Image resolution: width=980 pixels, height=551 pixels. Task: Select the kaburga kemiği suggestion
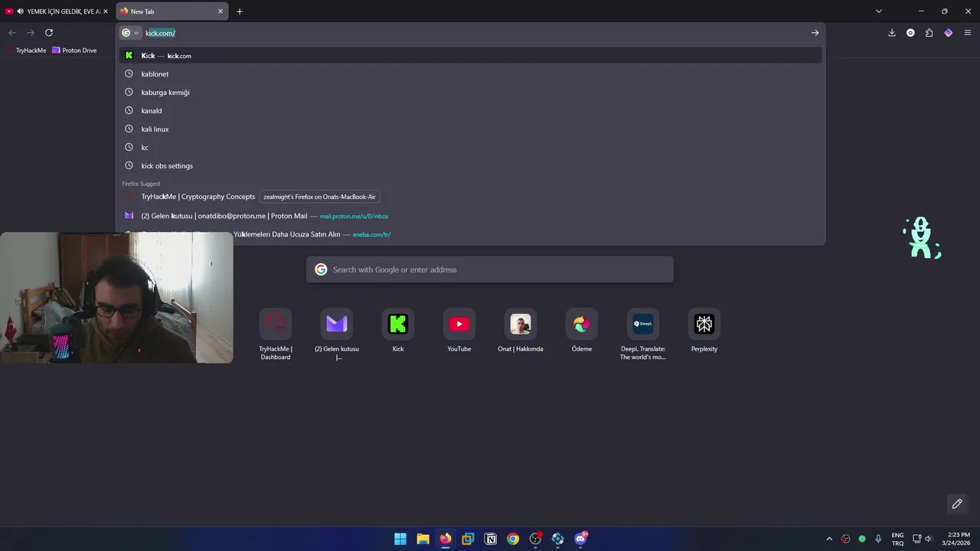coord(471,93)
